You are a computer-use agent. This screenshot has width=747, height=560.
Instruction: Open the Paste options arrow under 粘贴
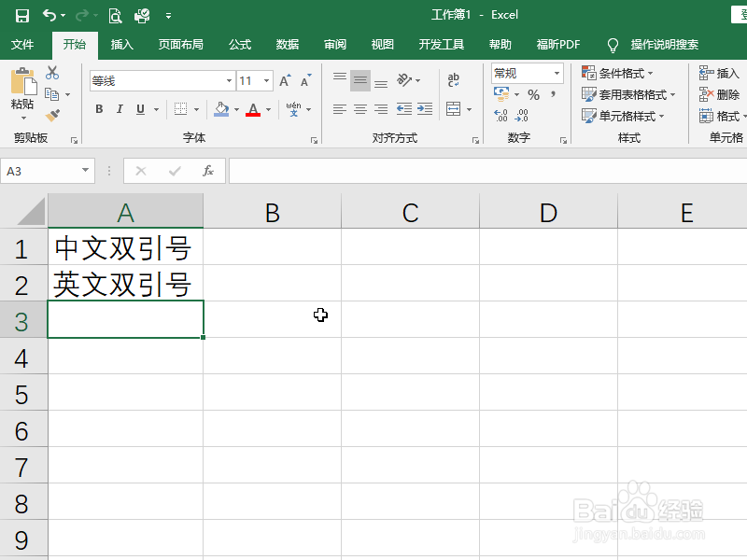click(22, 118)
